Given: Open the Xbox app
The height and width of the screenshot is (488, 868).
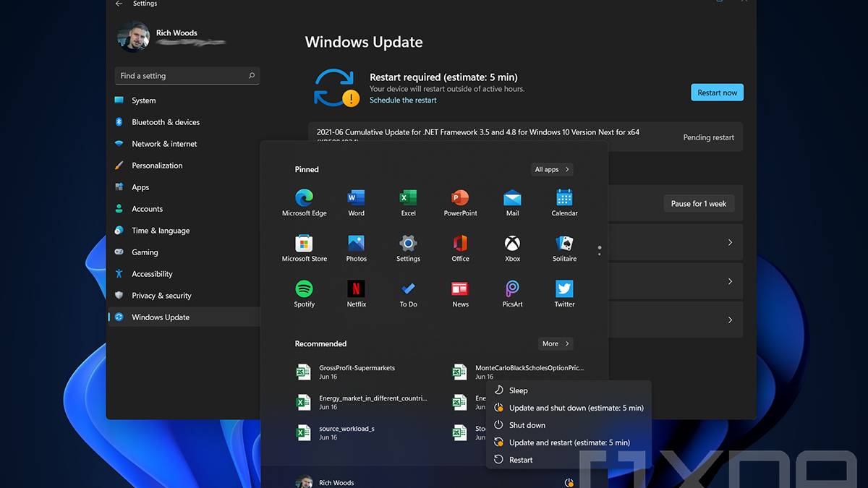Looking at the screenshot, I should 512,248.
